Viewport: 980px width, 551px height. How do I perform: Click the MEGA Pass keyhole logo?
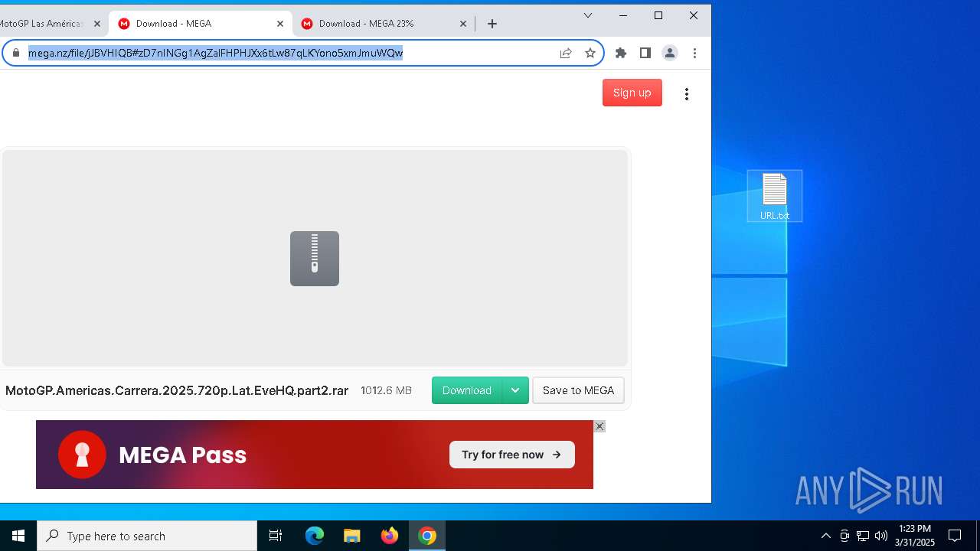(x=82, y=455)
